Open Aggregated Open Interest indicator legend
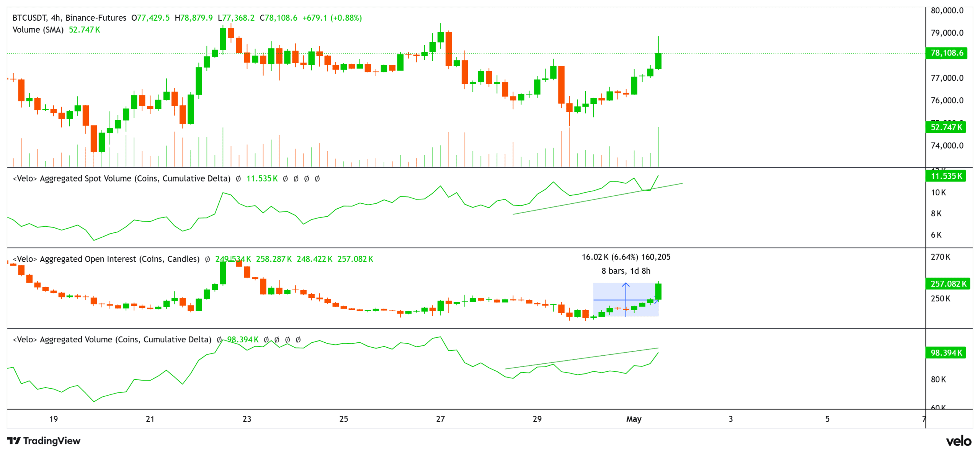The image size is (980, 453). click(x=106, y=259)
